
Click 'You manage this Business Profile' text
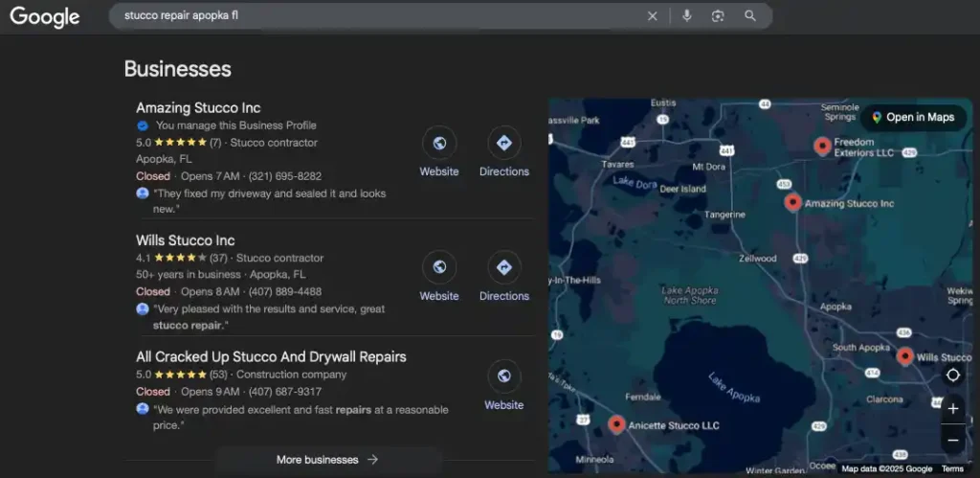pyautogui.click(x=236, y=125)
